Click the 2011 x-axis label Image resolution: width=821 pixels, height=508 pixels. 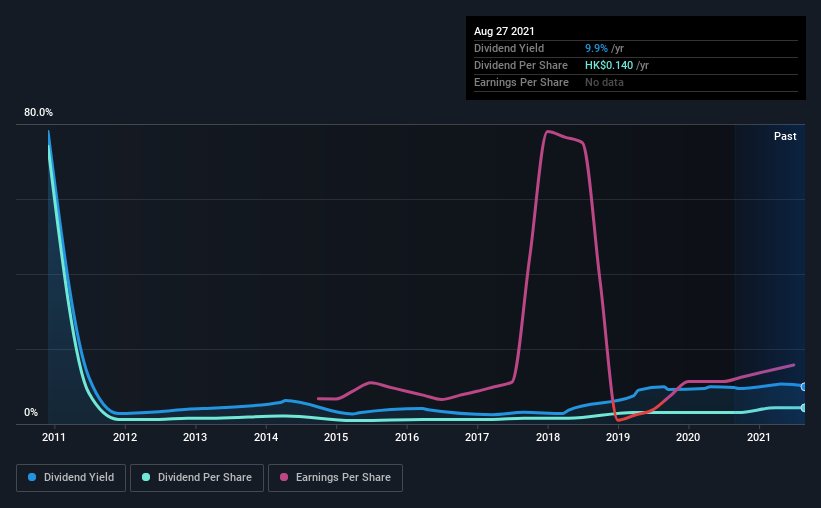[x=54, y=437]
